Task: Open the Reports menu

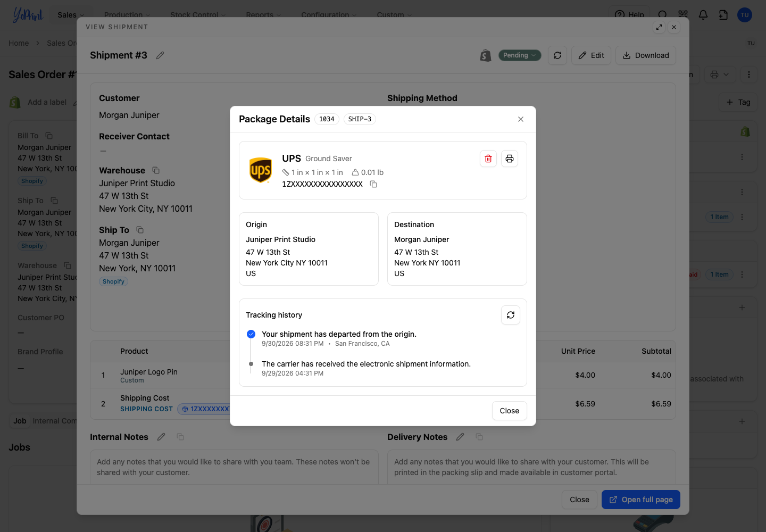Action: (263, 15)
